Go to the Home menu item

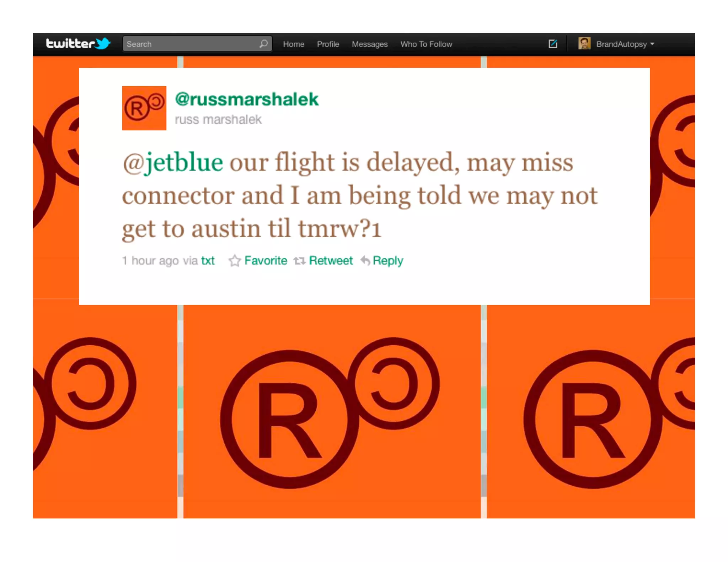pos(294,44)
